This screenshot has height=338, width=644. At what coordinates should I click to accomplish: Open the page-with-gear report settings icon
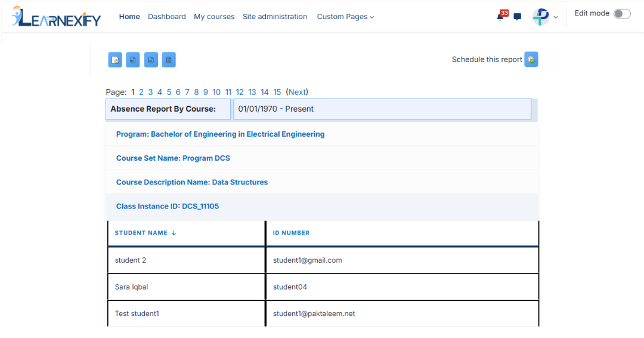click(115, 60)
